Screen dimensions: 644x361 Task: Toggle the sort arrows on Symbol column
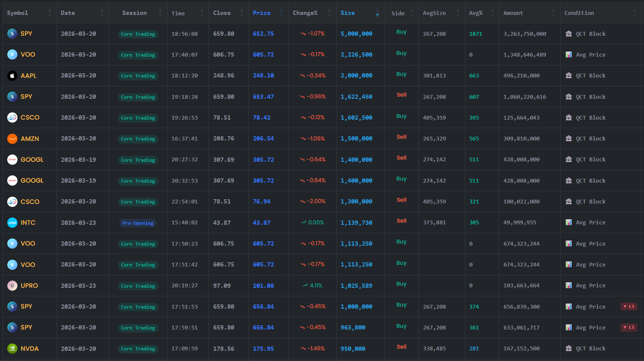tap(50, 13)
